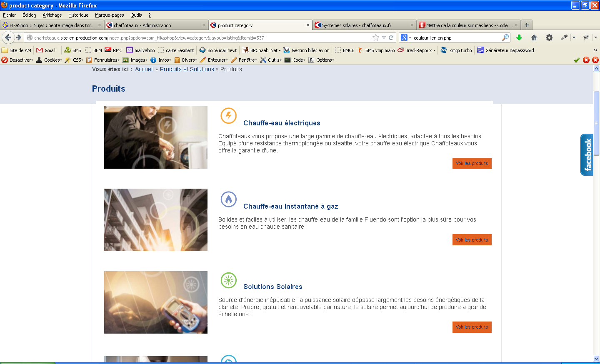Open the Outils menu in menu bar
This screenshot has height=364, width=600.
coord(136,15)
